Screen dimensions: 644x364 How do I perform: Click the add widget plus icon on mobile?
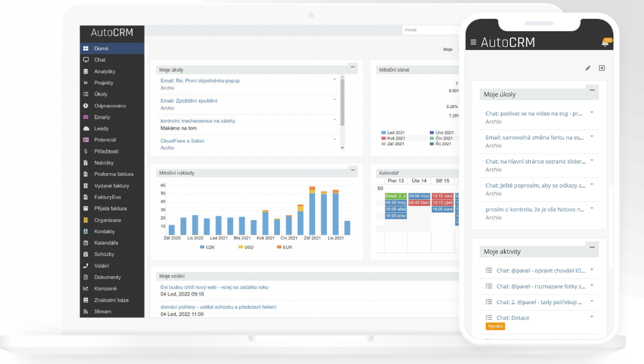[x=602, y=68]
